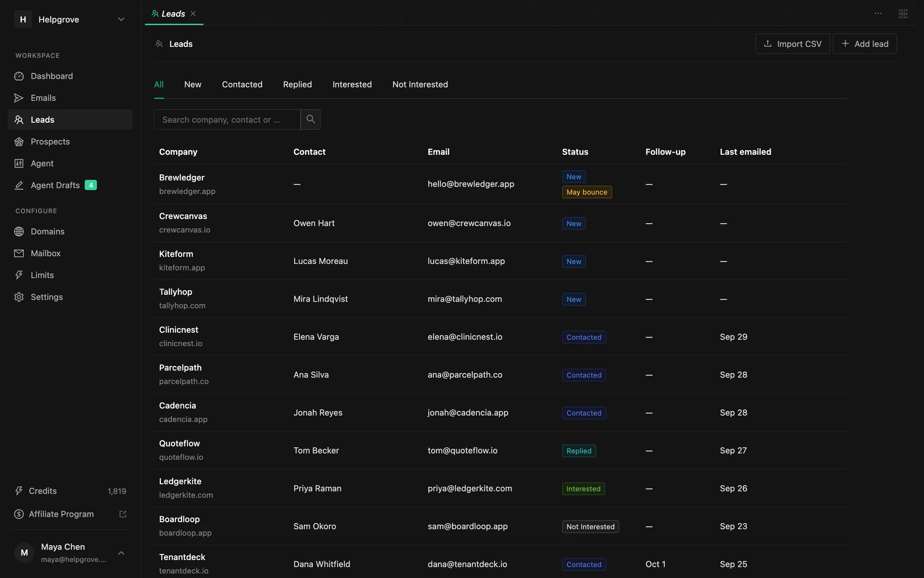Screen dimensions: 924x578
Task: Click the Replied badge for Quoteflow
Action: 579,451
